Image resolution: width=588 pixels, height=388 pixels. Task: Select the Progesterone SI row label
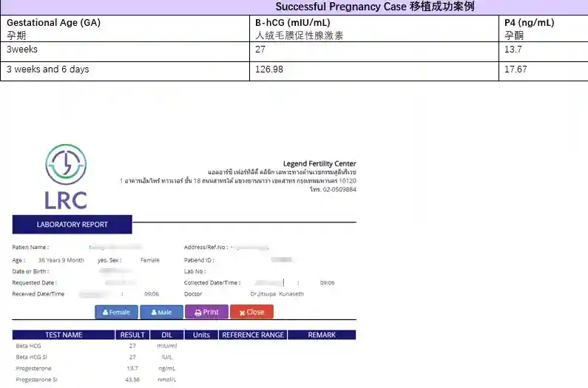36,379
